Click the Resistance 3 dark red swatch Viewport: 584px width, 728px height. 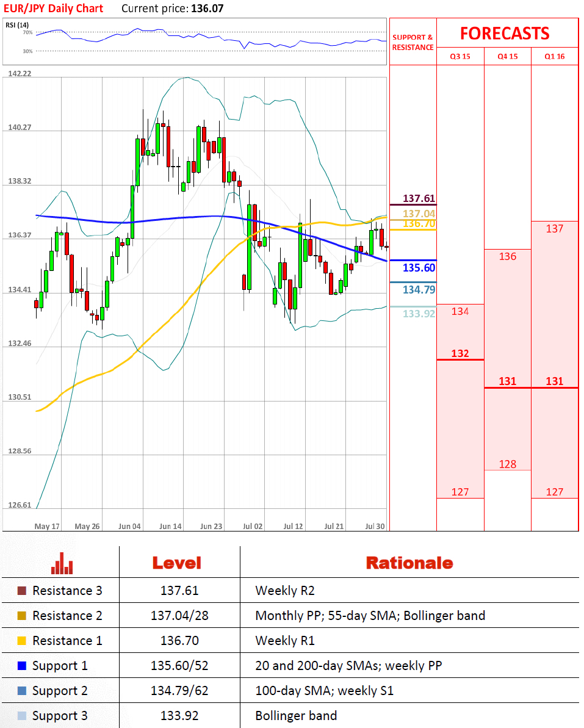(x=22, y=591)
